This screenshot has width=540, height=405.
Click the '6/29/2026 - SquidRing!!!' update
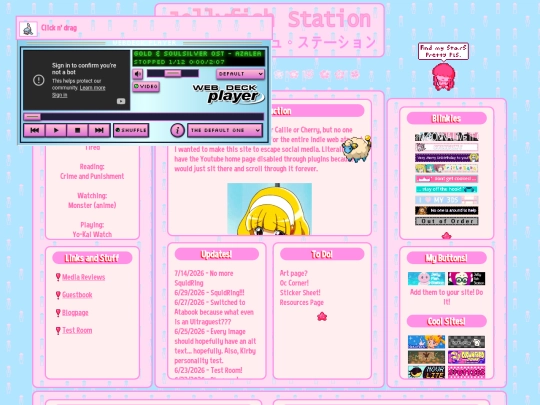click(x=209, y=292)
